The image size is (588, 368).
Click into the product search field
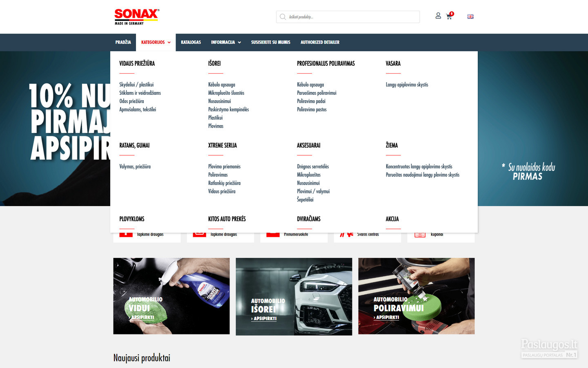(x=348, y=17)
